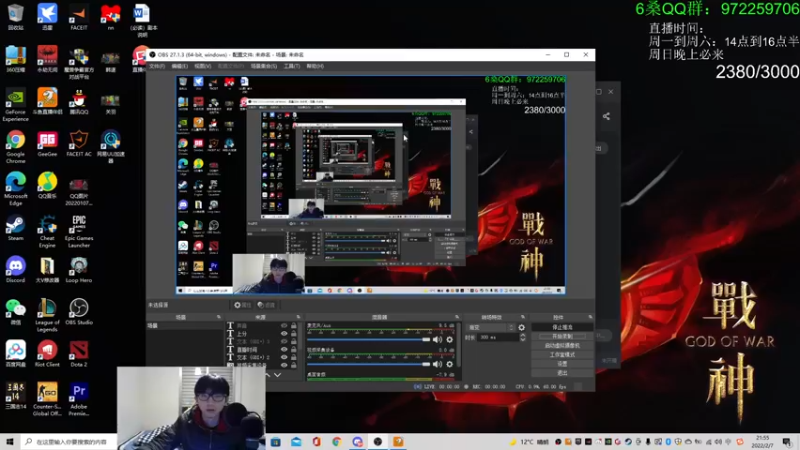The height and width of the screenshot is (450, 800).
Task: Toggle visibility of 文本 (GDI+) 3 source
Action: (x=284, y=341)
